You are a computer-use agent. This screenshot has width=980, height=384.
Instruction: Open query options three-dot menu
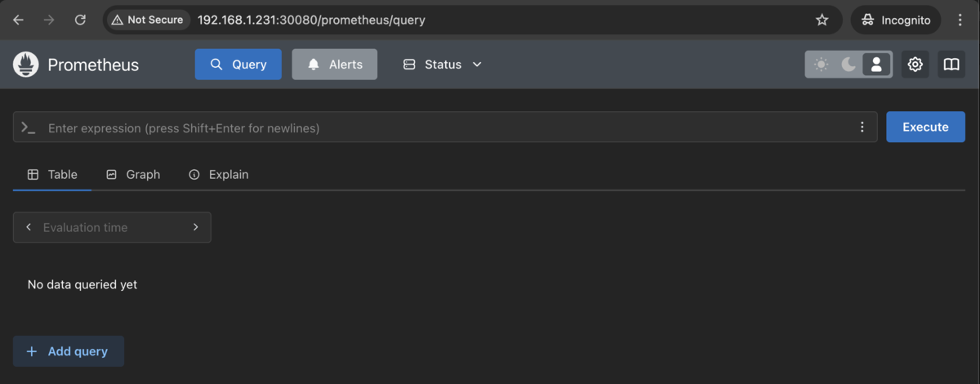pyautogui.click(x=862, y=127)
